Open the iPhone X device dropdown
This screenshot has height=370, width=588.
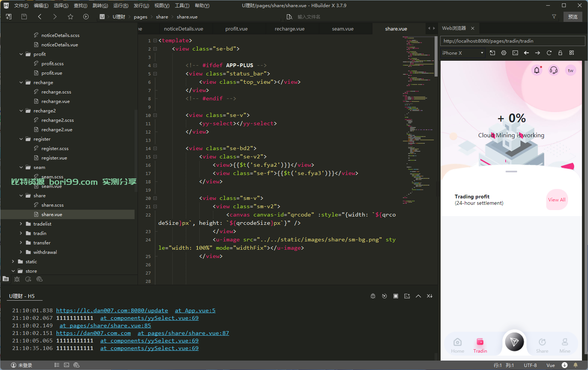[463, 53]
